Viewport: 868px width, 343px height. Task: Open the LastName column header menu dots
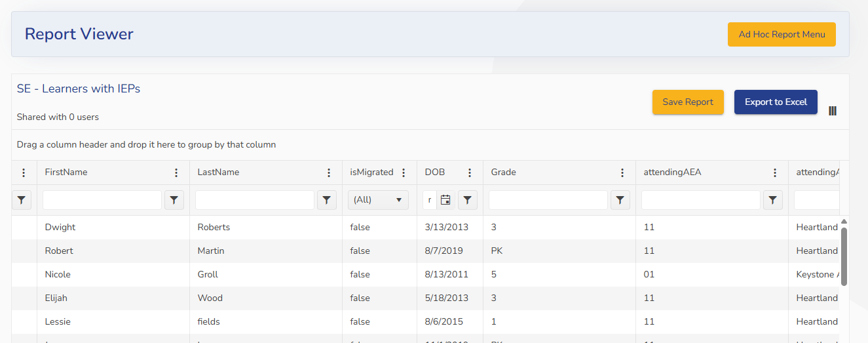[329, 172]
